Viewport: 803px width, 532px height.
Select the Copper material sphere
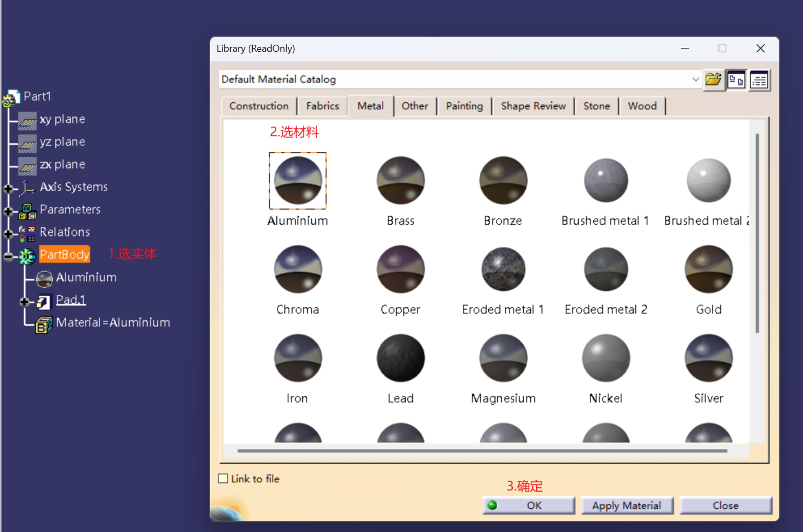pos(400,269)
